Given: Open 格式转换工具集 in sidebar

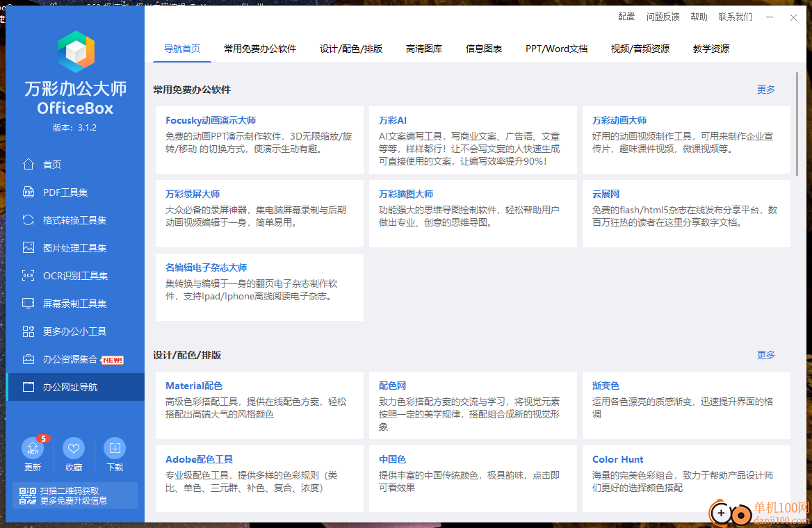Looking at the screenshot, I should (76, 220).
